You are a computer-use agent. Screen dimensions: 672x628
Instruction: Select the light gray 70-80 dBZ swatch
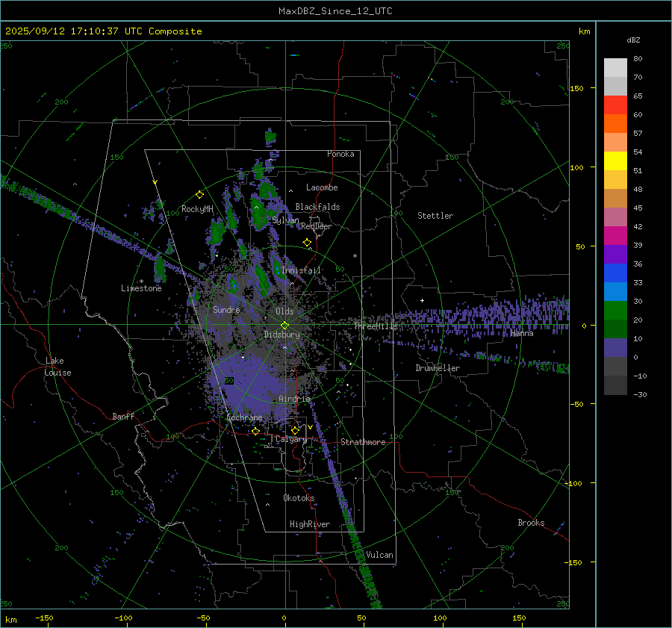tap(615, 67)
